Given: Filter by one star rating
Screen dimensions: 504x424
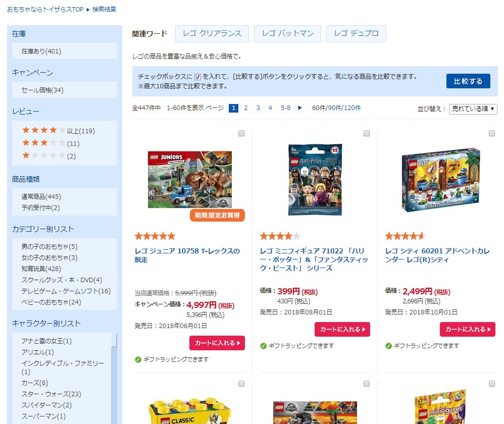Looking at the screenshot, I should 48,156.
